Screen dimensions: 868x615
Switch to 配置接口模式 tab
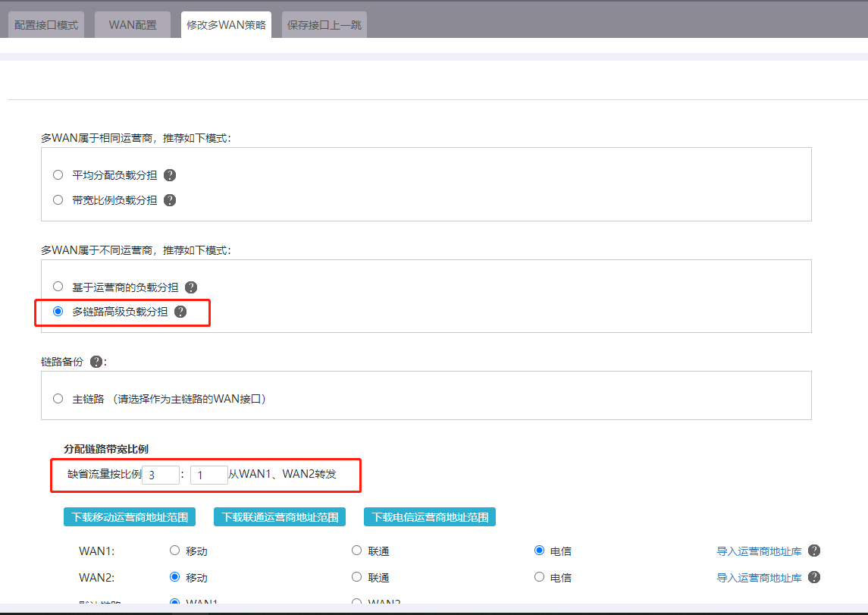[46, 25]
